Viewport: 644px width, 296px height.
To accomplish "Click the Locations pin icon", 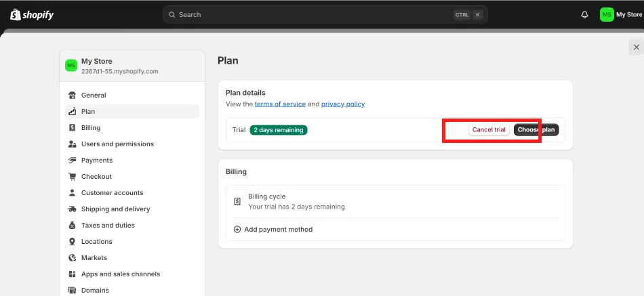I will [73, 241].
